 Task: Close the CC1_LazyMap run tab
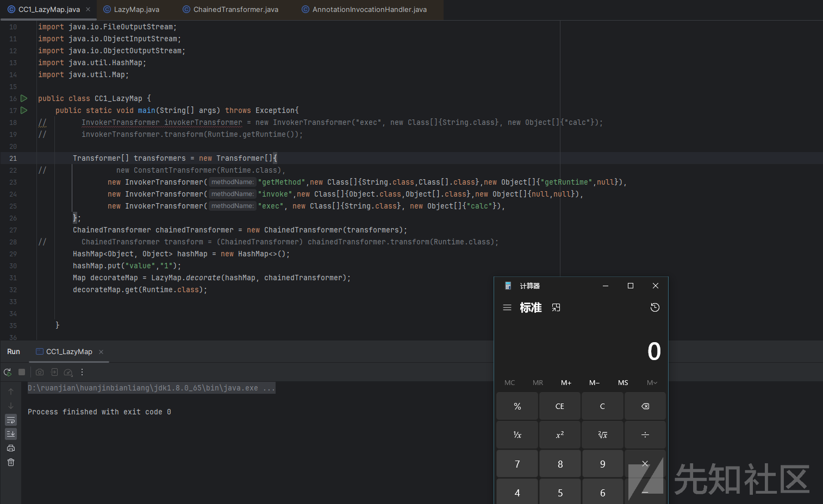pos(101,352)
